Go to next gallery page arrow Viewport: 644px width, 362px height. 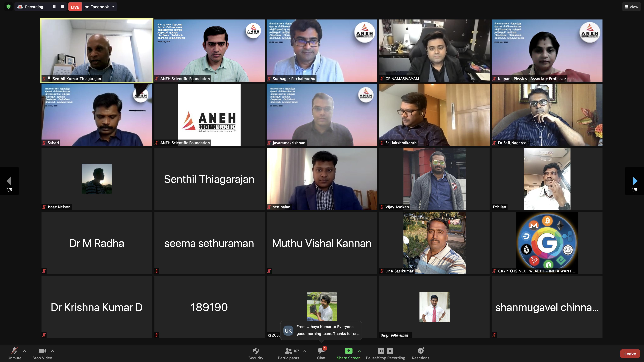(635, 181)
